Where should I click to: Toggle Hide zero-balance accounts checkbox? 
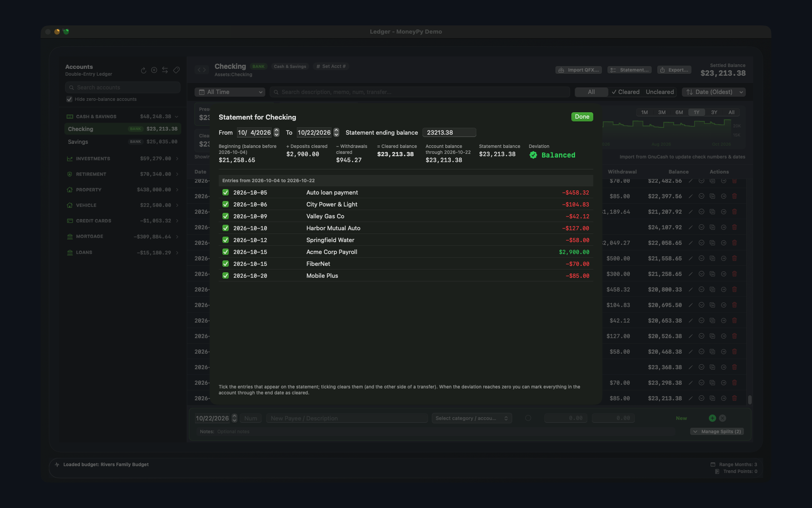[69, 99]
